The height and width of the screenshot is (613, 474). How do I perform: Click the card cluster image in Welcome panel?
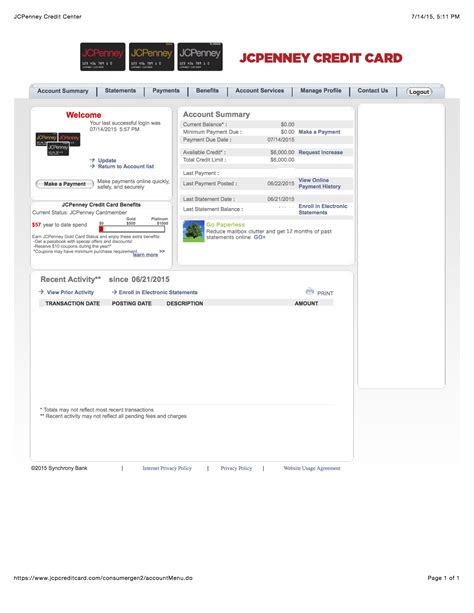click(58, 144)
